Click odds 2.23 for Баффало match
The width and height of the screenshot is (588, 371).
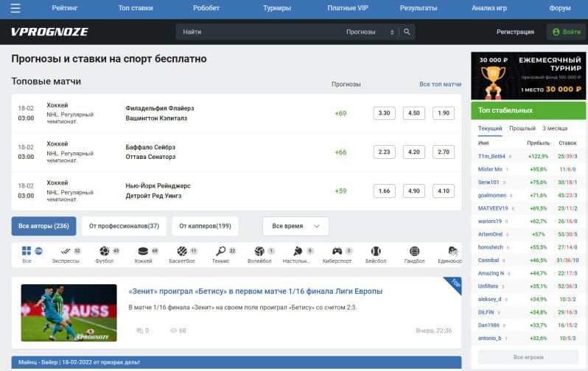click(385, 152)
